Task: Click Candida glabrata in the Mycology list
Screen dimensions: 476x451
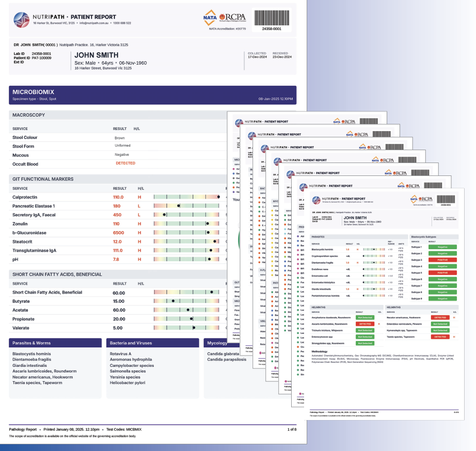Action: pyautogui.click(x=223, y=354)
